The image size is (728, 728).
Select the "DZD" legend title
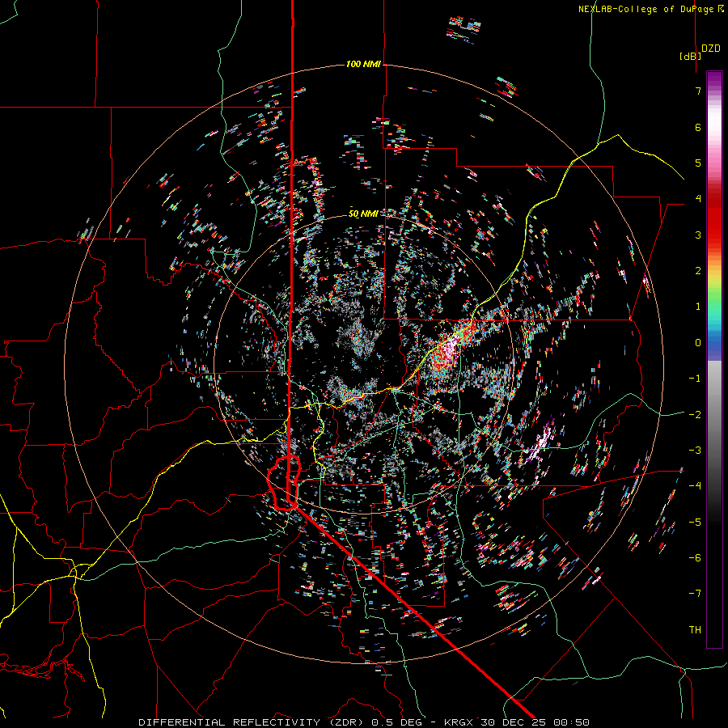point(711,49)
